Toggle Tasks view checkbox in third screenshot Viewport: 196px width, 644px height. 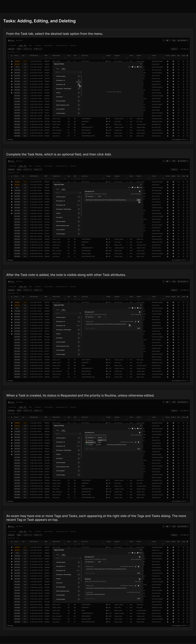click(x=138, y=308)
